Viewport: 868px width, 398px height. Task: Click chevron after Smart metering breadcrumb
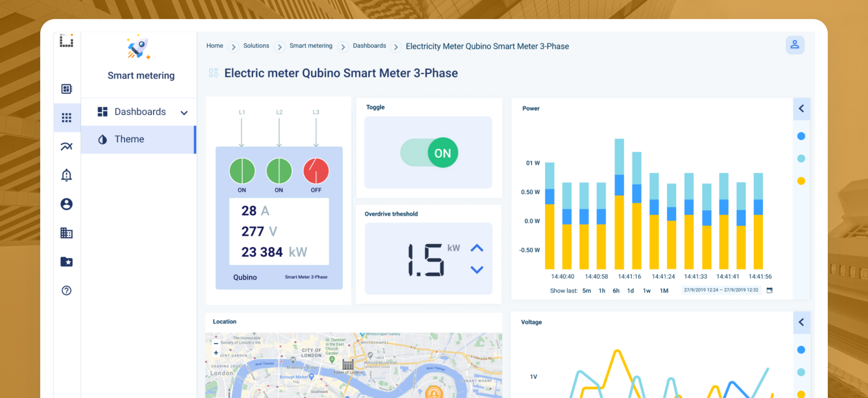343,47
